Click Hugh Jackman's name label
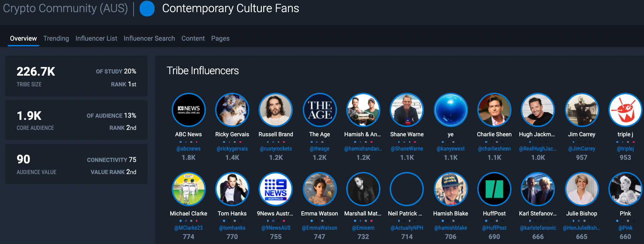The height and width of the screenshot is (244, 644). coord(537,134)
